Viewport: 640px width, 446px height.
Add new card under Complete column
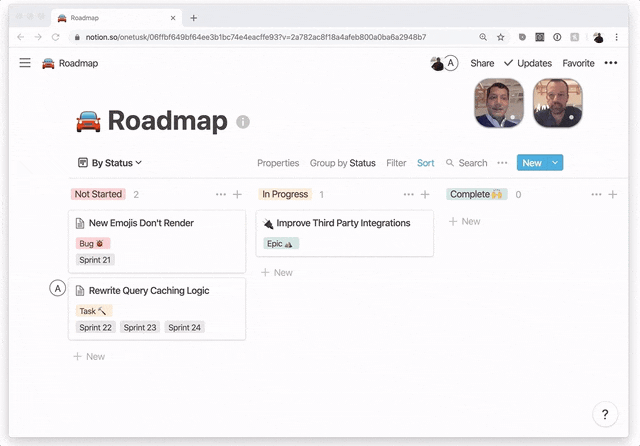tap(464, 222)
